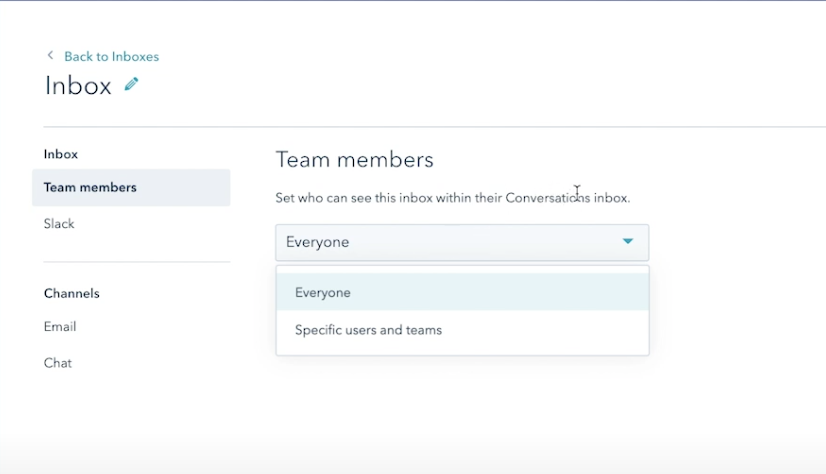Click the Everyone text in the select box
This screenshot has height=474, width=826.
coord(318,242)
